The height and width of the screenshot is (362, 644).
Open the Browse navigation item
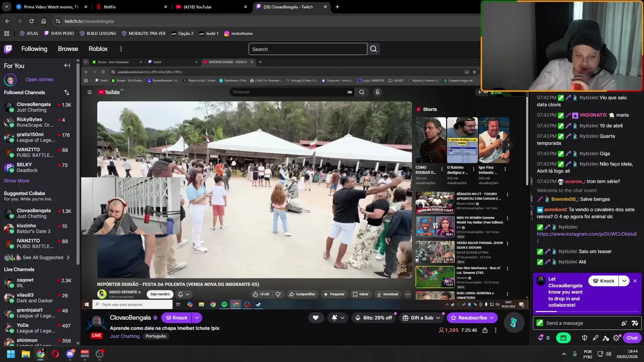[68, 49]
